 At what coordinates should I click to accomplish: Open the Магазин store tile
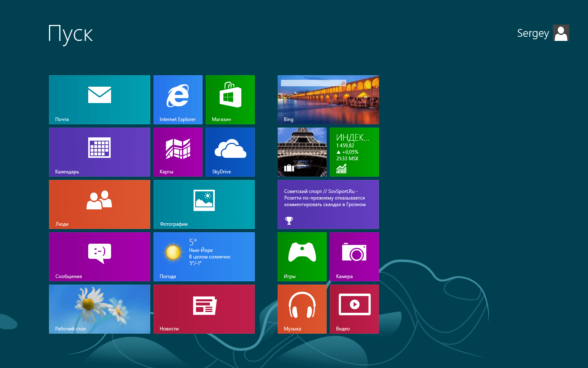point(230,100)
